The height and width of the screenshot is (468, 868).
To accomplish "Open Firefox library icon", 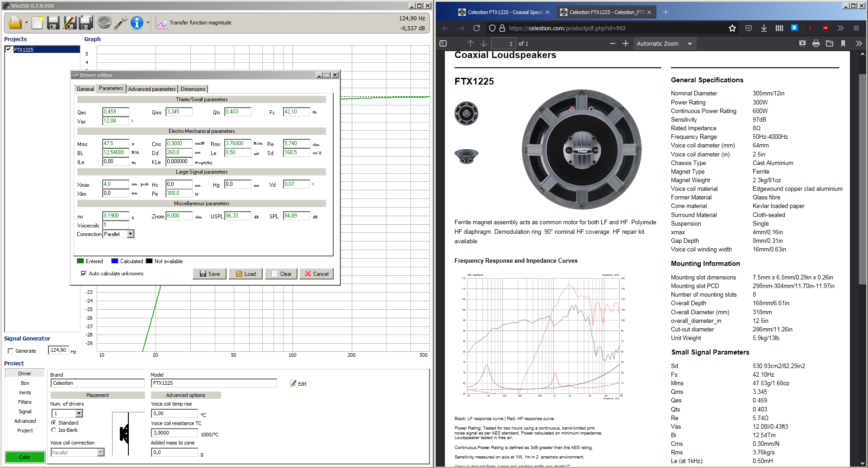I will pos(779,28).
